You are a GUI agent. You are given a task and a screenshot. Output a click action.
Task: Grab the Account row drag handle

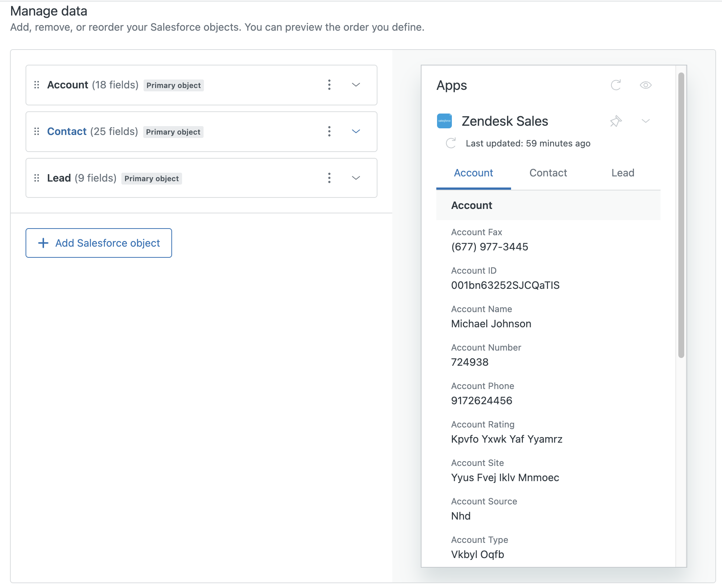[x=37, y=85]
